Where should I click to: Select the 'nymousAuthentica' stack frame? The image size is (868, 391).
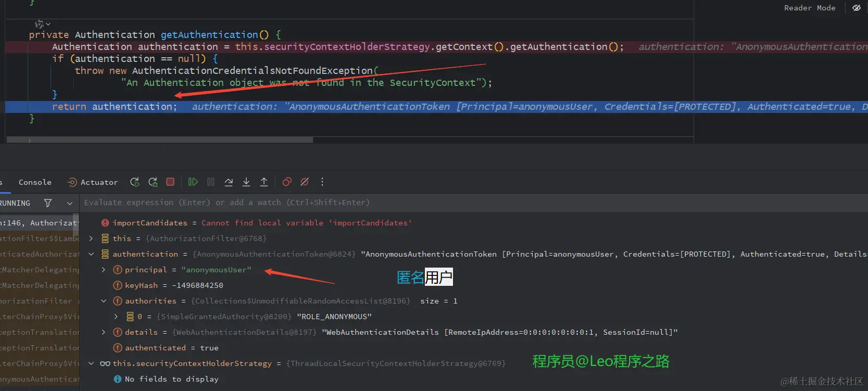pyautogui.click(x=40, y=379)
